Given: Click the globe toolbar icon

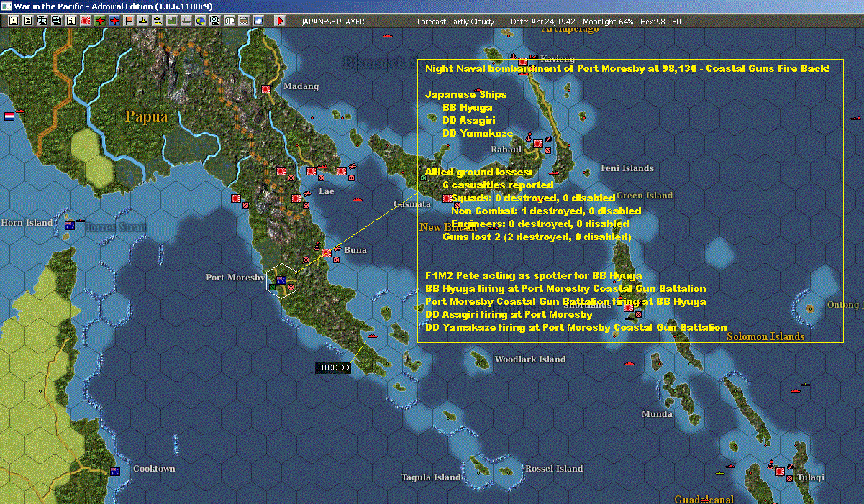Looking at the screenshot, I should 201,22.
